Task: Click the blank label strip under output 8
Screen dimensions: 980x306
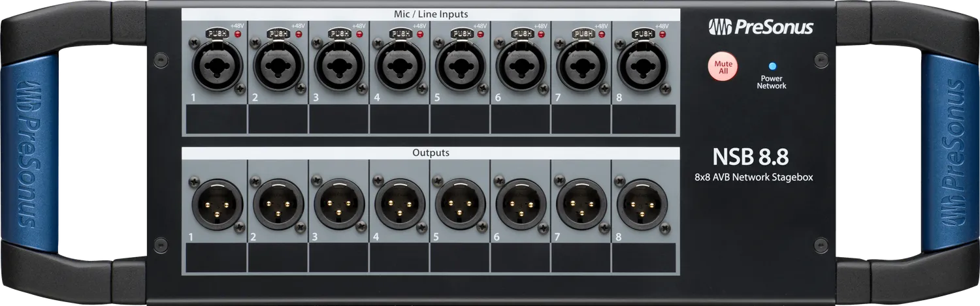Action: (x=645, y=258)
